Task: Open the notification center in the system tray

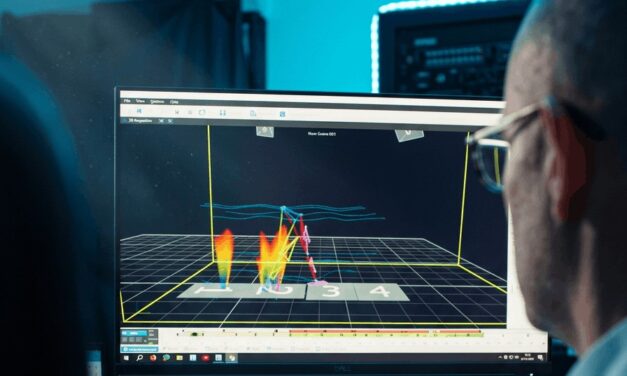Action: [x=541, y=357]
